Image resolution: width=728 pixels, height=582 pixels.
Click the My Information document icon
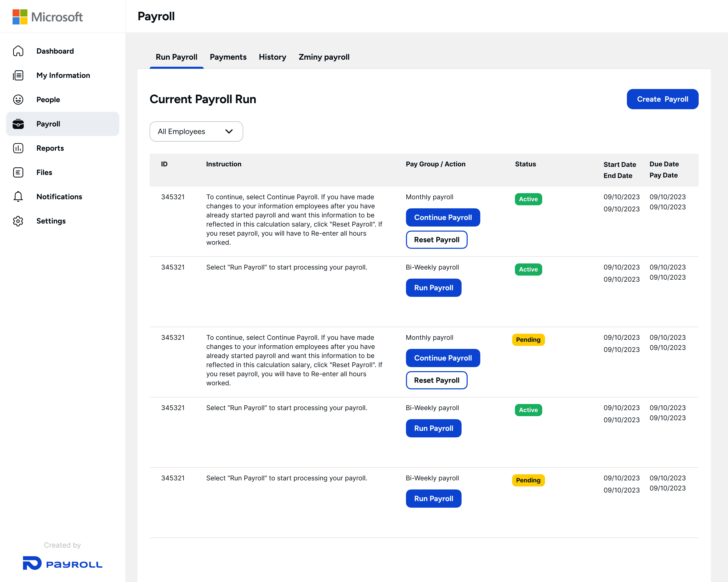(x=18, y=75)
